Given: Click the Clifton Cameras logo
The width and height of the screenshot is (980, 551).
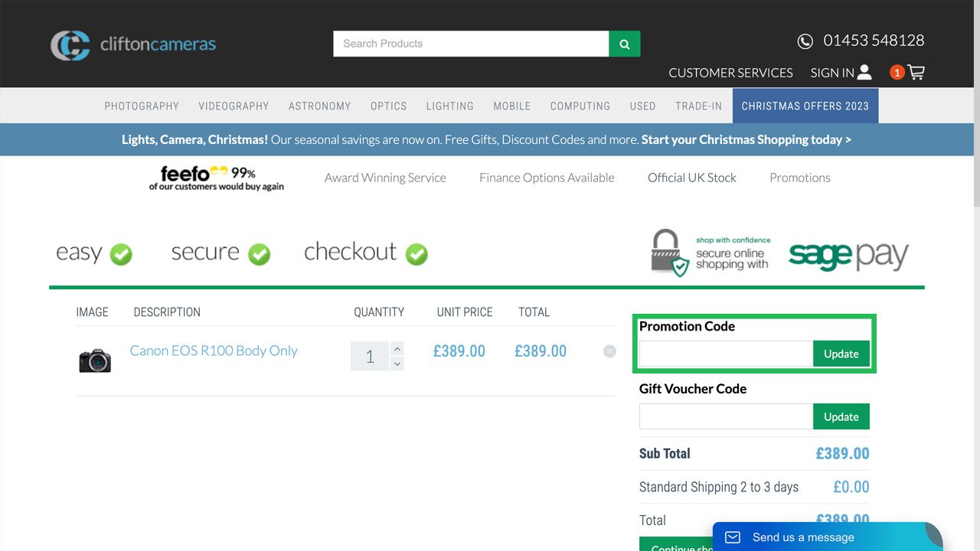Looking at the screenshot, I should click(x=133, y=44).
